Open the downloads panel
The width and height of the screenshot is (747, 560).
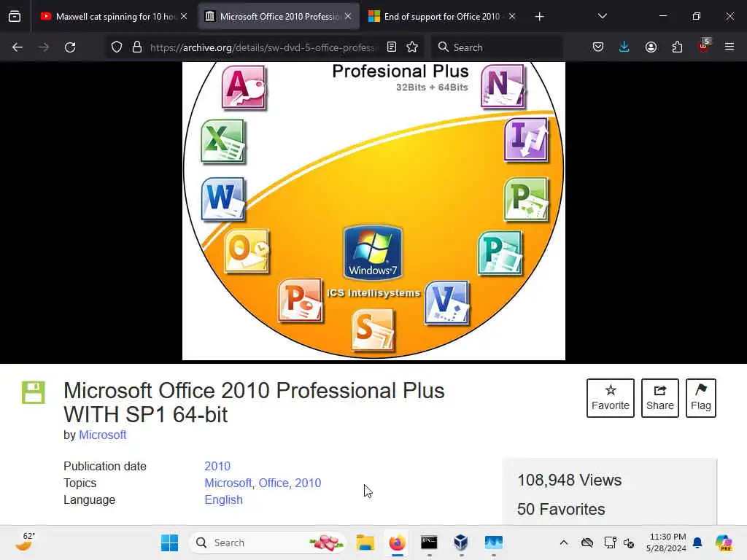point(624,47)
